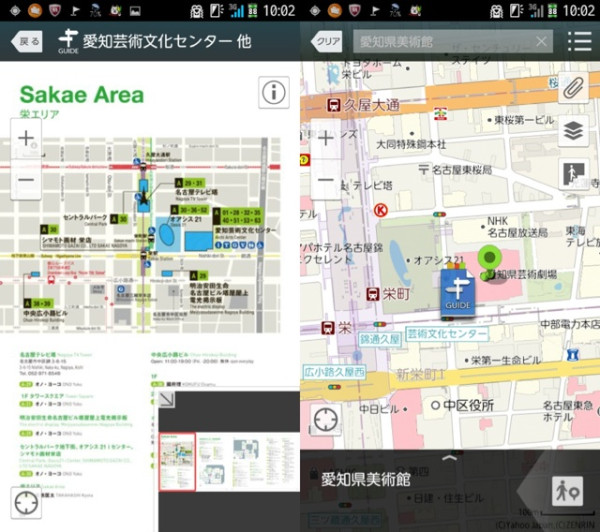Zoom out on the Yahoo map
The image size is (600, 532).
(326, 180)
